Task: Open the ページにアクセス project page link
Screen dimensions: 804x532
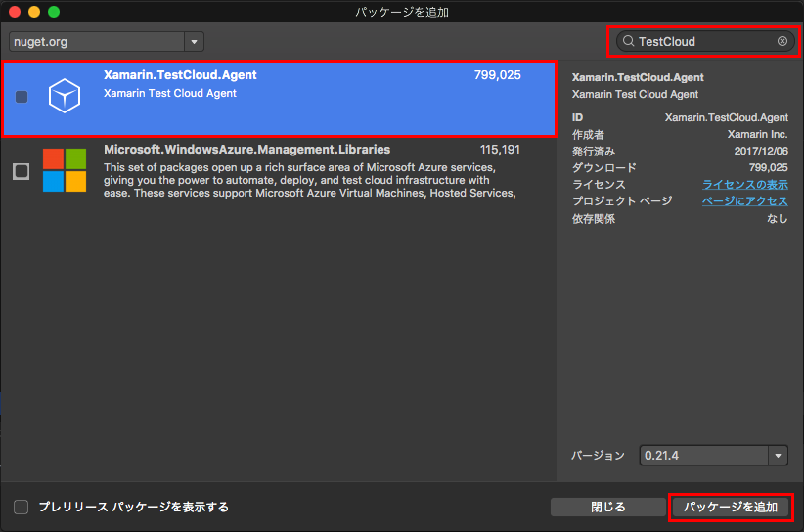Action: point(745,200)
